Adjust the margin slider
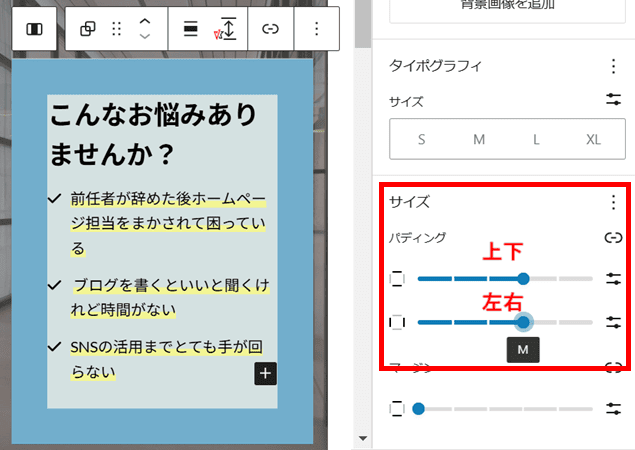Screen dimensions: 635x450 [x=503, y=409]
